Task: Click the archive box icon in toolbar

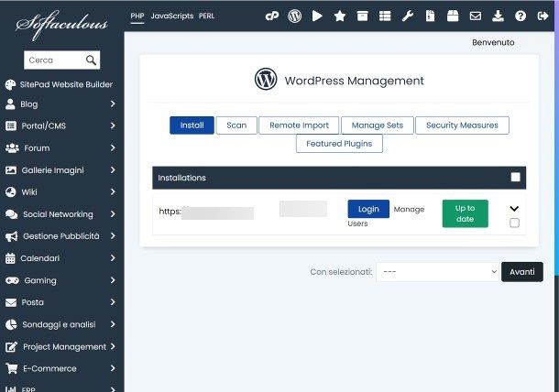Action: (x=362, y=16)
